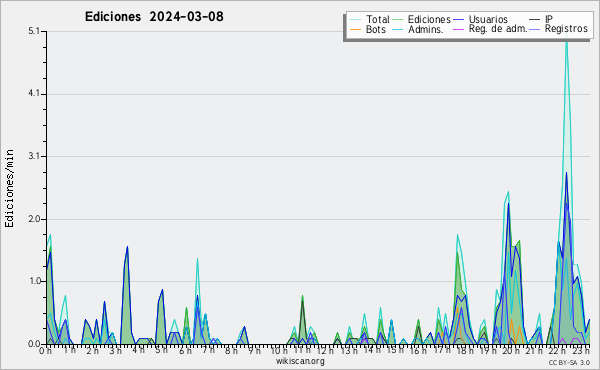Click the Total legend entry
Image resolution: width=600 pixels, height=370 pixels.
click(x=370, y=19)
